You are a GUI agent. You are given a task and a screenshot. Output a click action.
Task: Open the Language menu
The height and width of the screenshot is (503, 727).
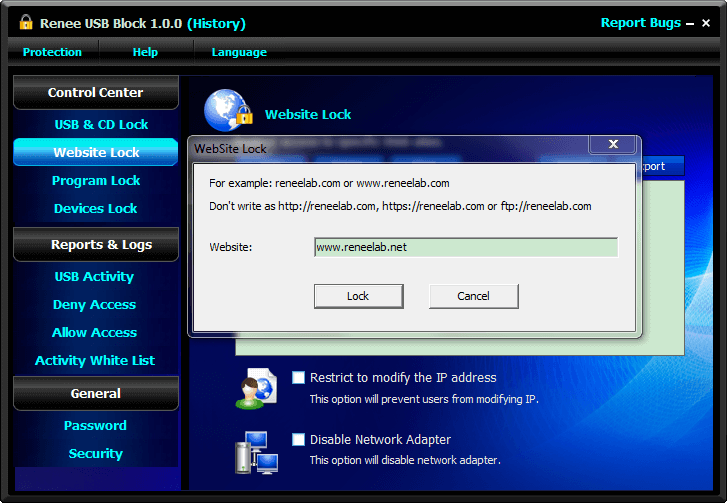239,52
